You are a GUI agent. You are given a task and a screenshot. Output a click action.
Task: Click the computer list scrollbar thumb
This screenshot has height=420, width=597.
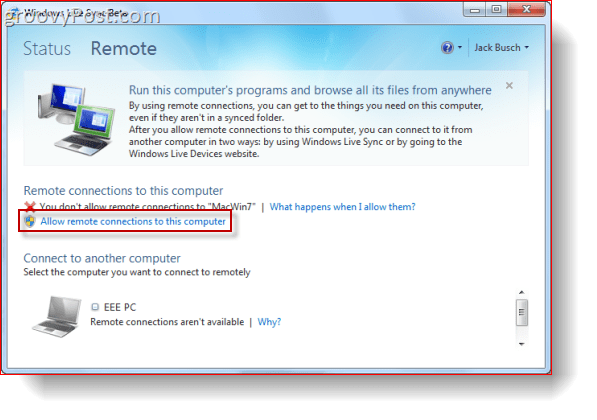point(522,312)
